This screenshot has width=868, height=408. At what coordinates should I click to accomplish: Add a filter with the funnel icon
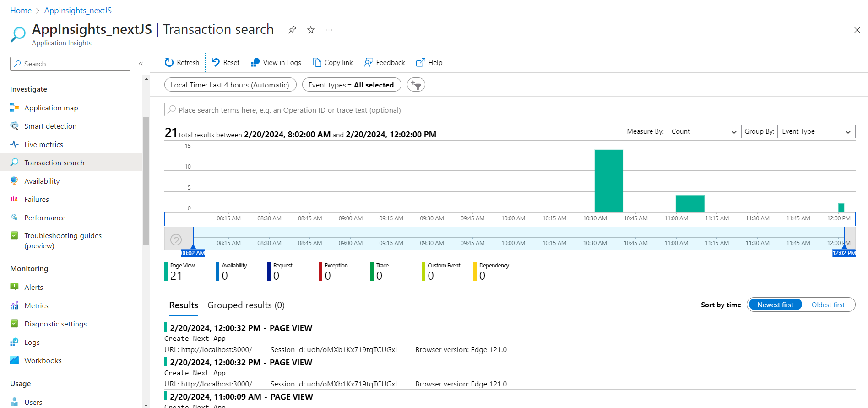coord(416,85)
